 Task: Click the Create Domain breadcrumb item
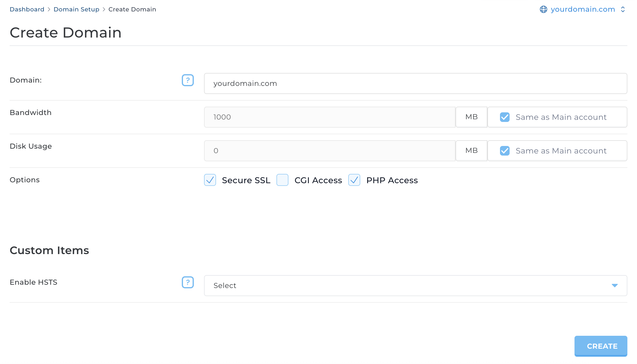pos(132,9)
